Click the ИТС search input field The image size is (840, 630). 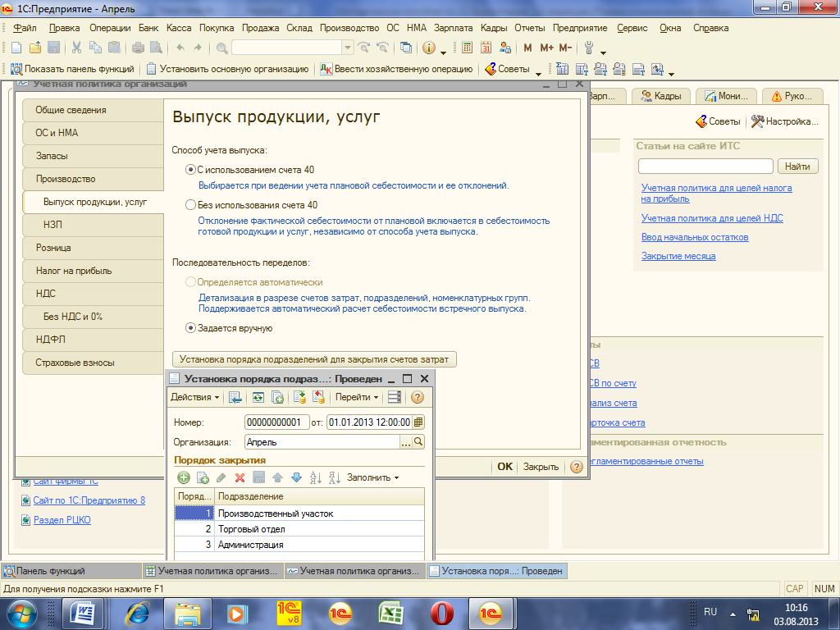[705, 166]
